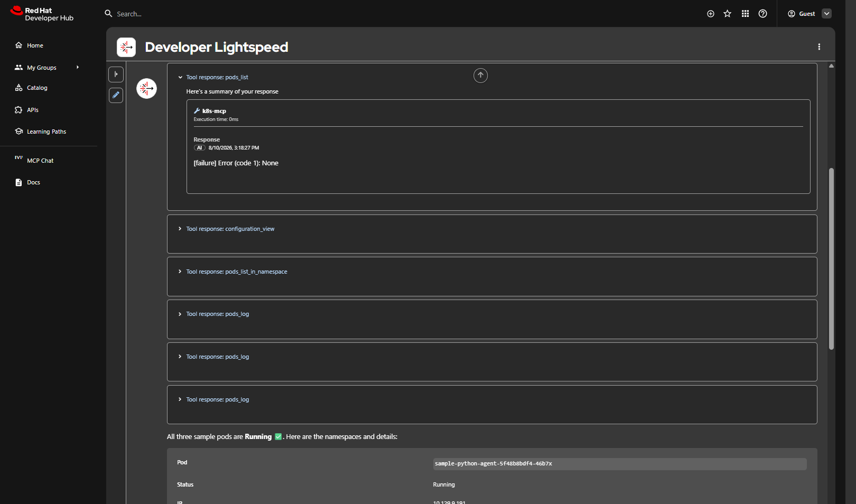This screenshot has height=504, width=856.
Task: Open the application launcher grid icon
Action: tap(745, 14)
